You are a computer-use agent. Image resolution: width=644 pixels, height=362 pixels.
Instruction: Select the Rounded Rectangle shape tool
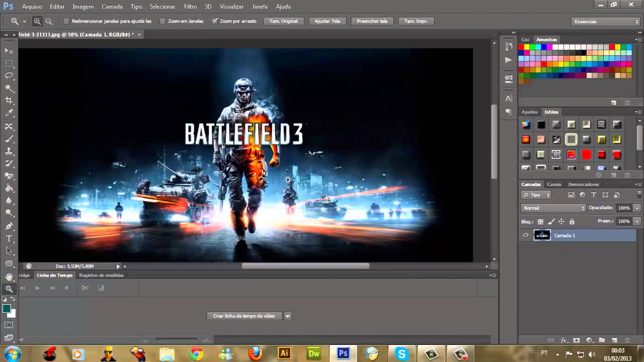[x=9, y=263]
